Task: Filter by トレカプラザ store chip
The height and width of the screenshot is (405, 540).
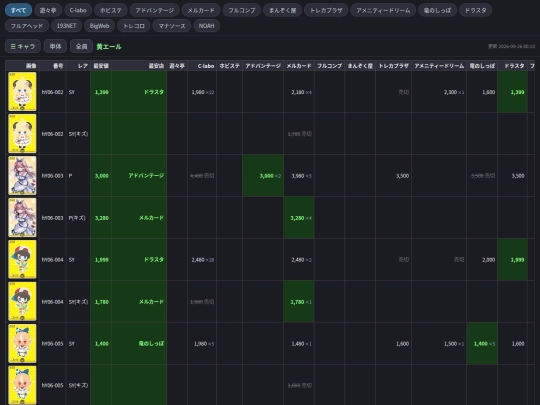Action: 326,10
